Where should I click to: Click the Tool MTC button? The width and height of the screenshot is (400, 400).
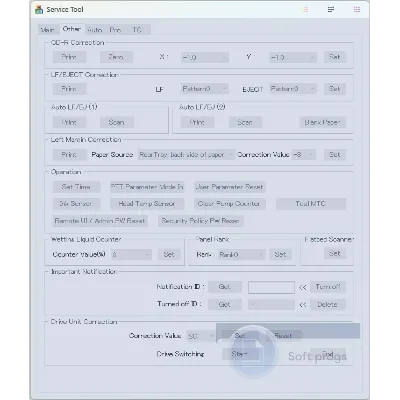311,204
